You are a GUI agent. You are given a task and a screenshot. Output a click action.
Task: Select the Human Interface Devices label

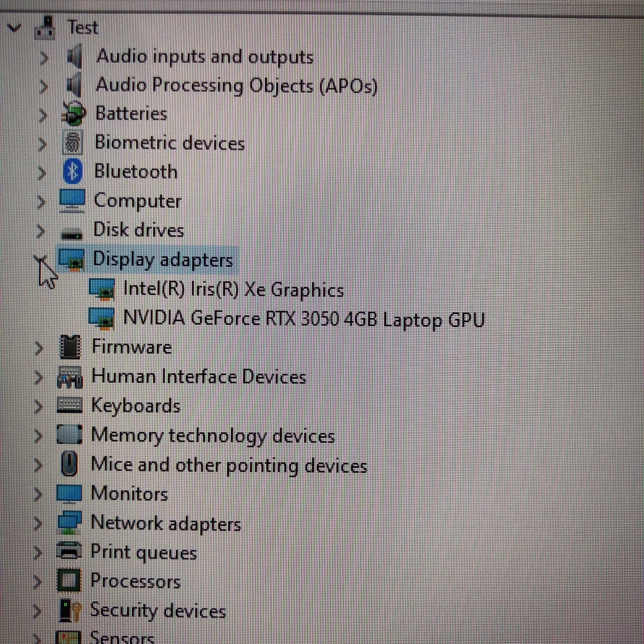click(199, 377)
